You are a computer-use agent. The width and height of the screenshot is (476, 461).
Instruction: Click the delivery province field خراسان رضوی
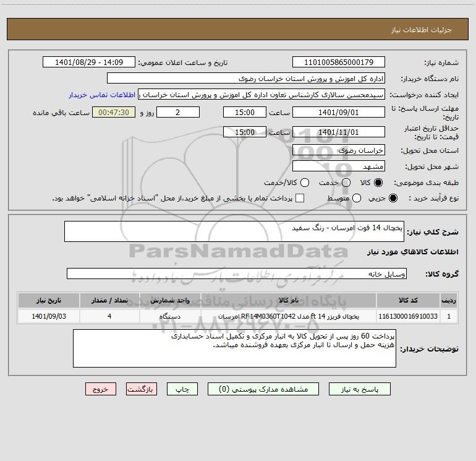[x=339, y=150]
